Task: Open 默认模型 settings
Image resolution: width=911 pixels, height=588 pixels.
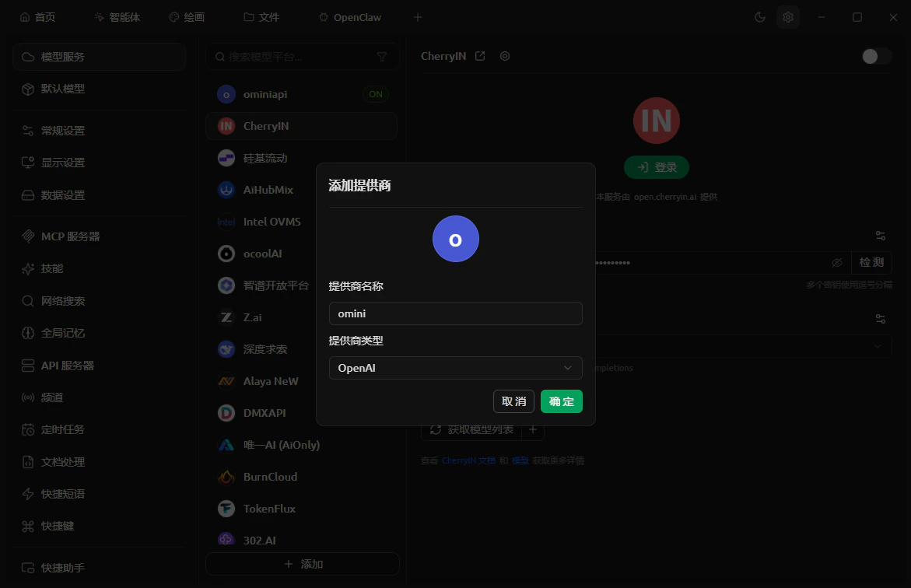Action: coord(100,89)
